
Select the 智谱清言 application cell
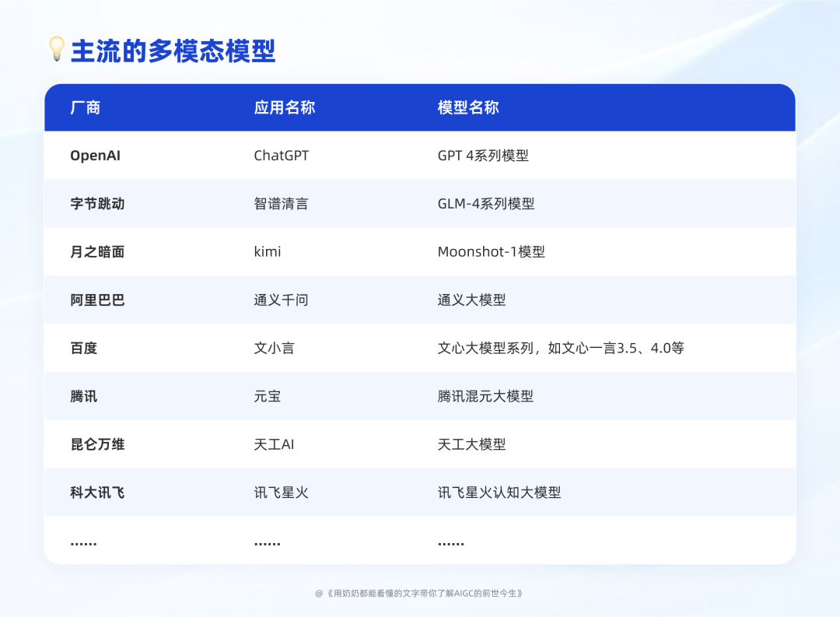(x=282, y=204)
